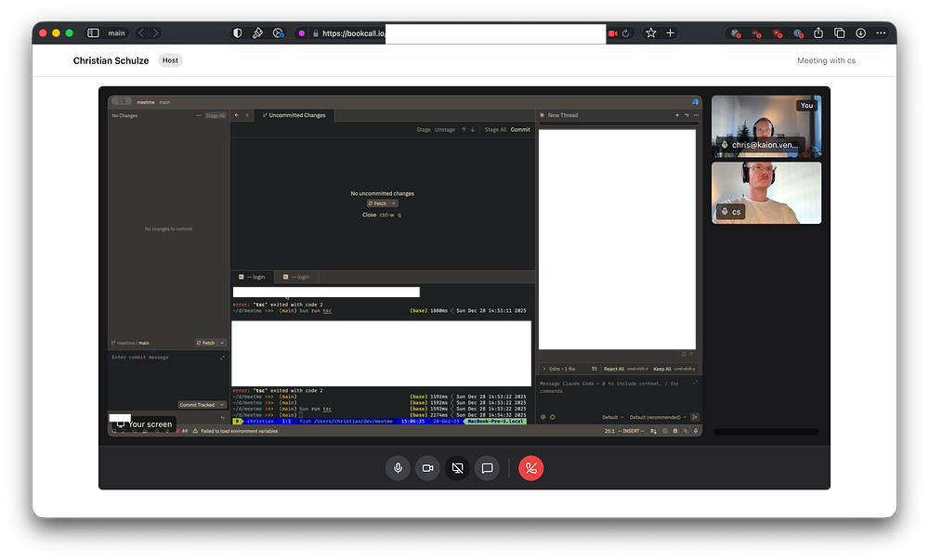The width and height of the screenshot is (929, 560).
Task: Toggle the browser sidebar panel icon
Action: point(93,33)
